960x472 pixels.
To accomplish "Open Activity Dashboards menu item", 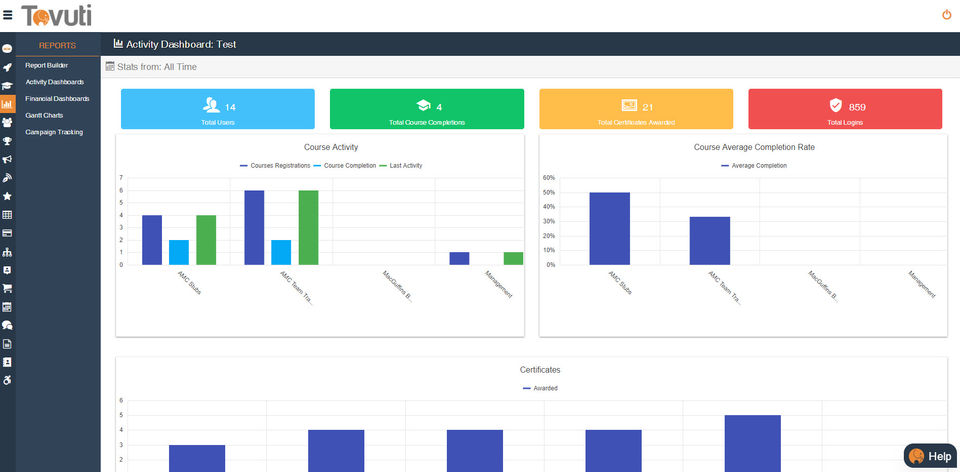I will 54,81.
